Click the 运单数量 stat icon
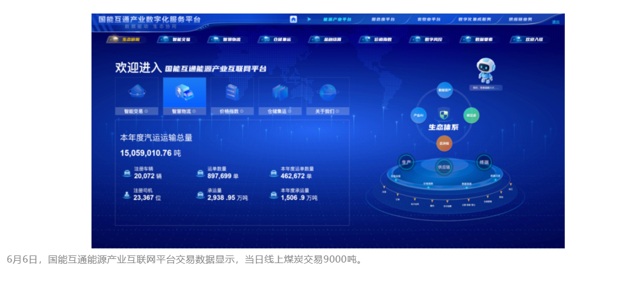Viewport: 644px width, 286px height. [x=201, y=173]
